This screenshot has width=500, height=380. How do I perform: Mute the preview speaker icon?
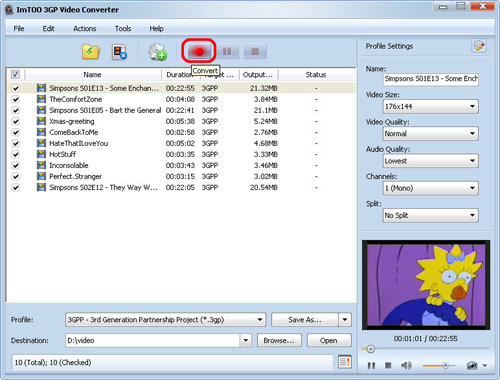[x=406, y=366]
